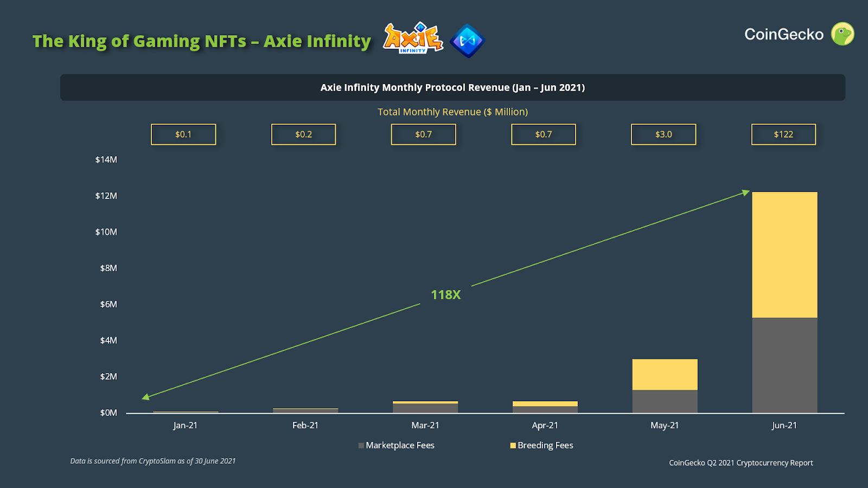868x488 pixels.
Task: Click the Jan-21 axis label
Action: tap(186, 426)
